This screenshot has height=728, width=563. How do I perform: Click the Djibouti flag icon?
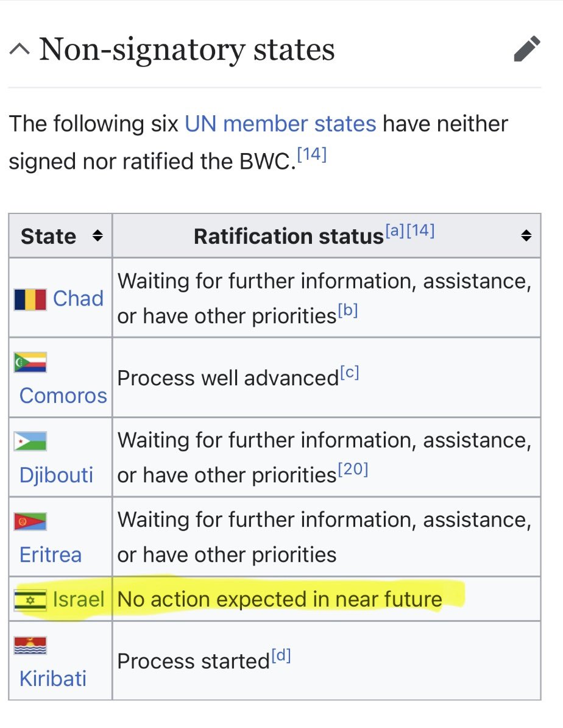pos(30,441)
